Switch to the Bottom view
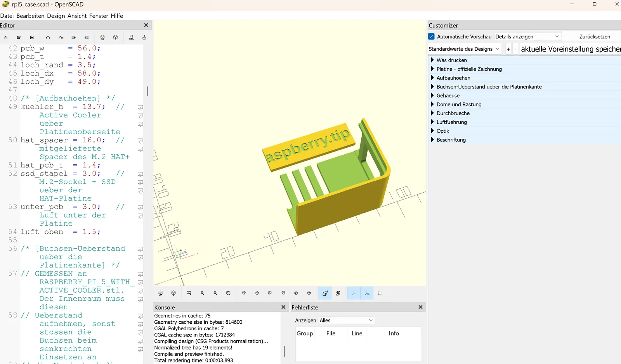Screen dimensions: 621x364 click(270, 293)
